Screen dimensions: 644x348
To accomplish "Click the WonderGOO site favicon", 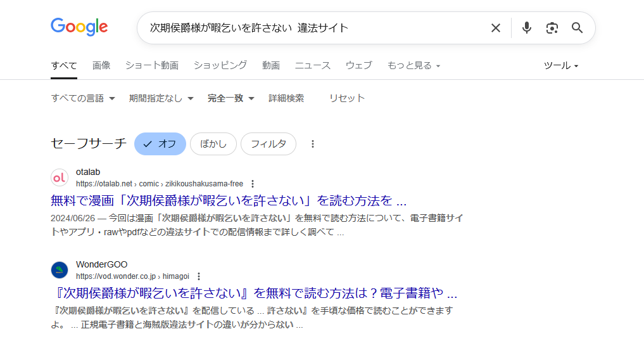I will [x=60, y=270].
